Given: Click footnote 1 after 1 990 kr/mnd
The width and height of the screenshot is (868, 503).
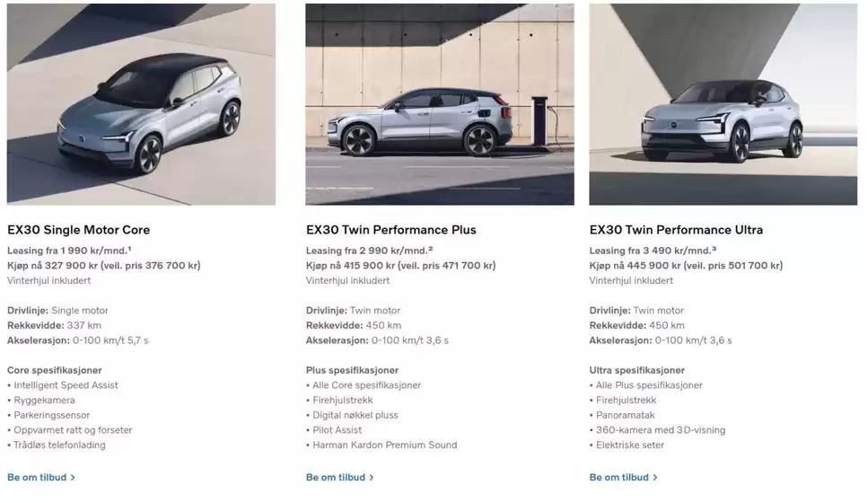Looking at the screenshot, I should (129, 249).
